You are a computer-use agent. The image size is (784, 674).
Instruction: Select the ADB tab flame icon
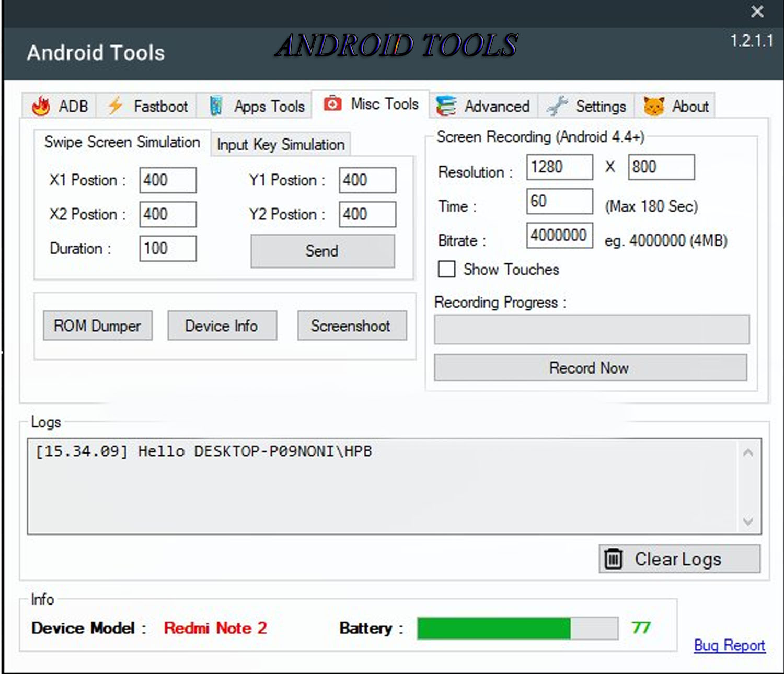42,106
